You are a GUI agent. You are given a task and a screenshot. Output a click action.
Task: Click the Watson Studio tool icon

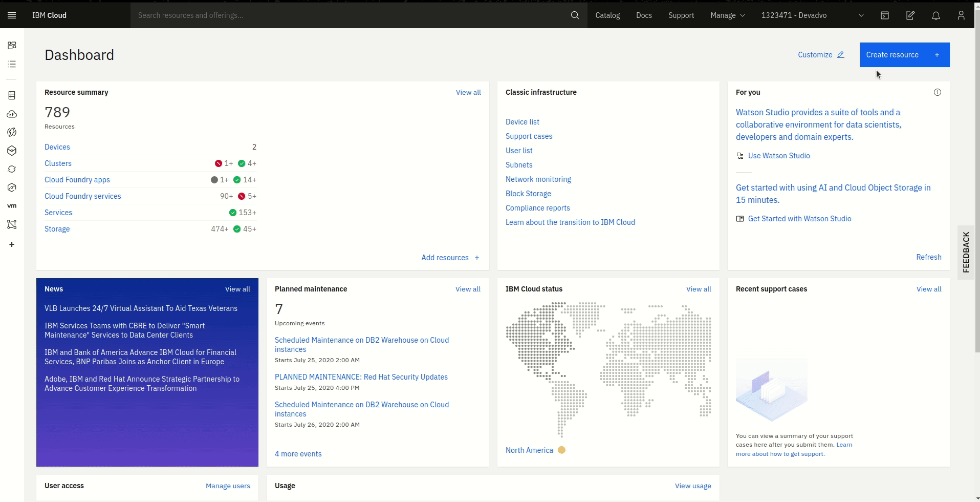pyautogui.click(x=740, y=156)
